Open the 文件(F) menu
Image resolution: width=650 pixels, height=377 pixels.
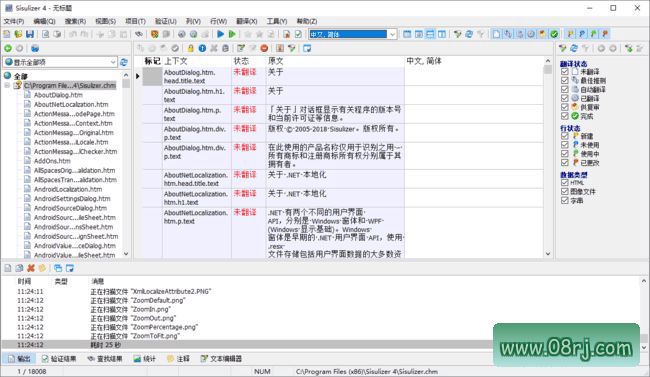click(x=14, y=21)
